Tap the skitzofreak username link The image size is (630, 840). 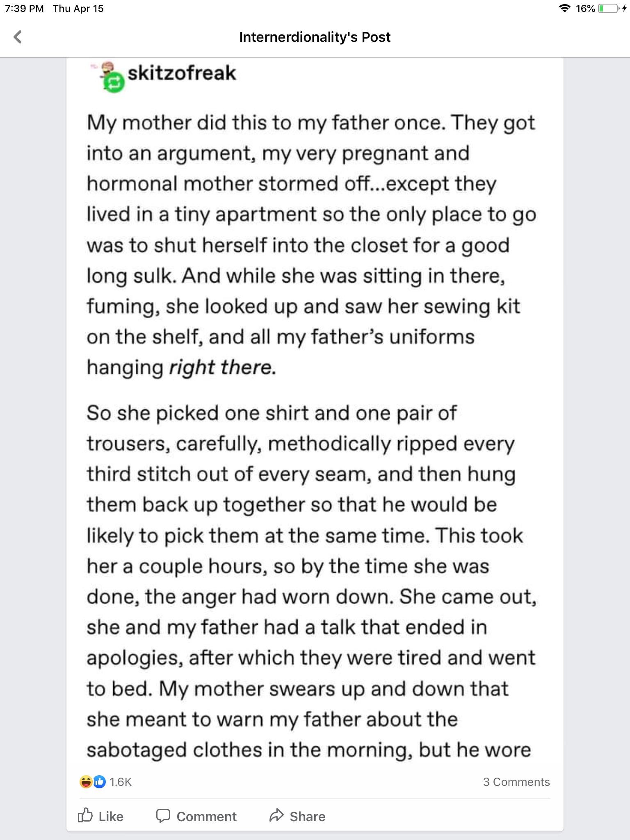182,74
